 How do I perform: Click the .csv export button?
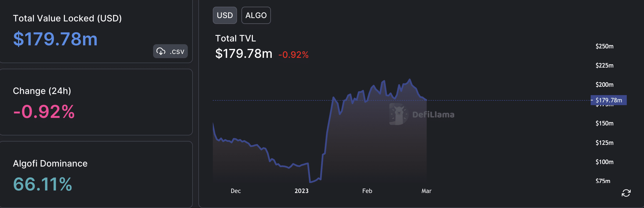(170, 51)
